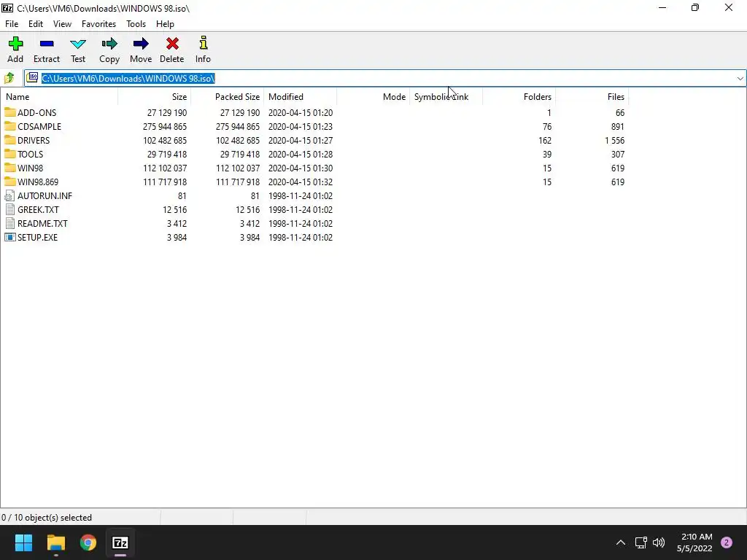Click modified date 2020-04-15 01:28

[x=301, y=155]
